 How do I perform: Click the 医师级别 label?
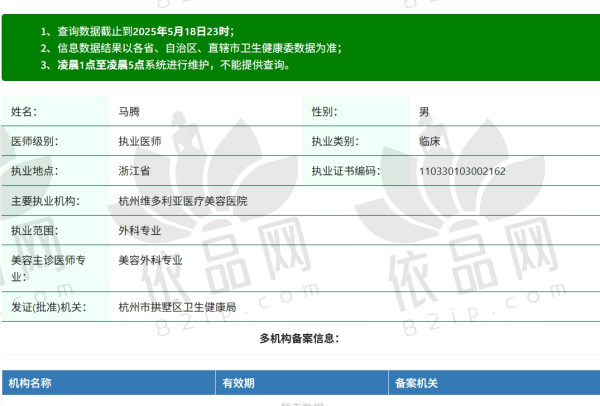pos(34,142)
